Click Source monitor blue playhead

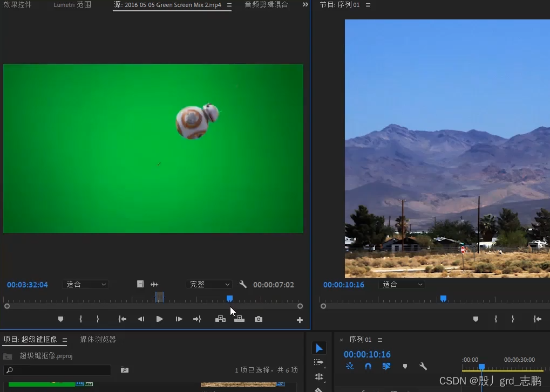coord(229,299)
